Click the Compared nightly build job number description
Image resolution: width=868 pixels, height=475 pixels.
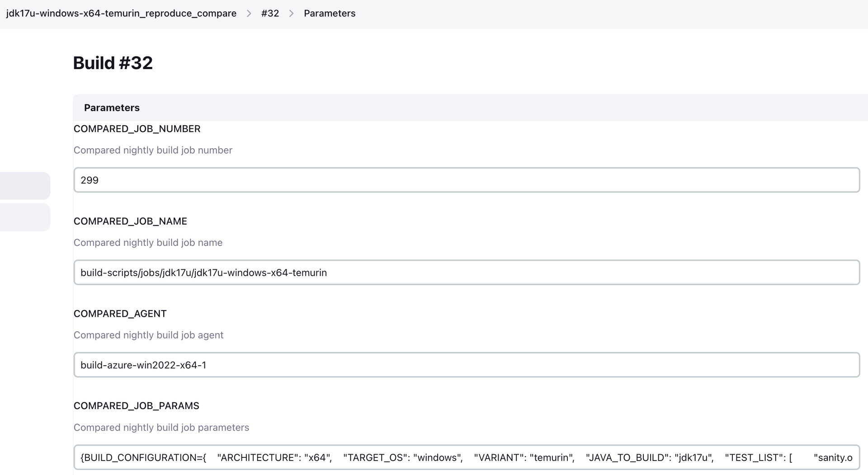pos(153,150)
